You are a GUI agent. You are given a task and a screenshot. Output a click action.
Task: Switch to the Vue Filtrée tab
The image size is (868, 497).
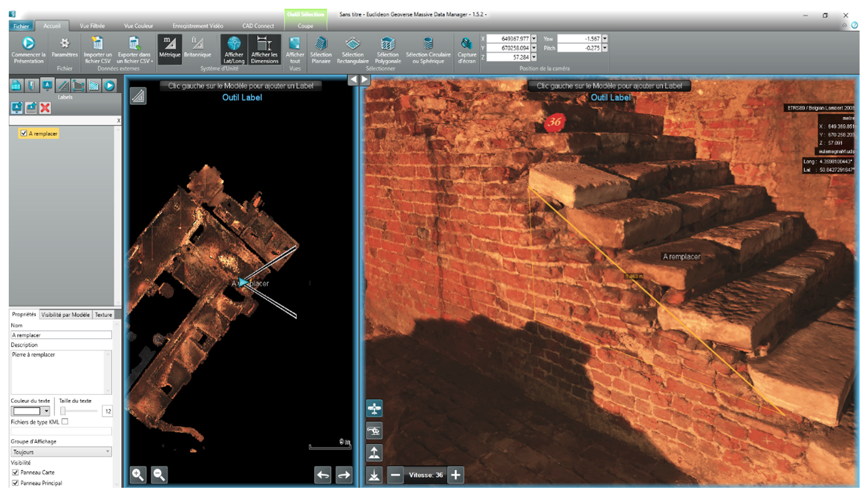[x=92, y=26]
